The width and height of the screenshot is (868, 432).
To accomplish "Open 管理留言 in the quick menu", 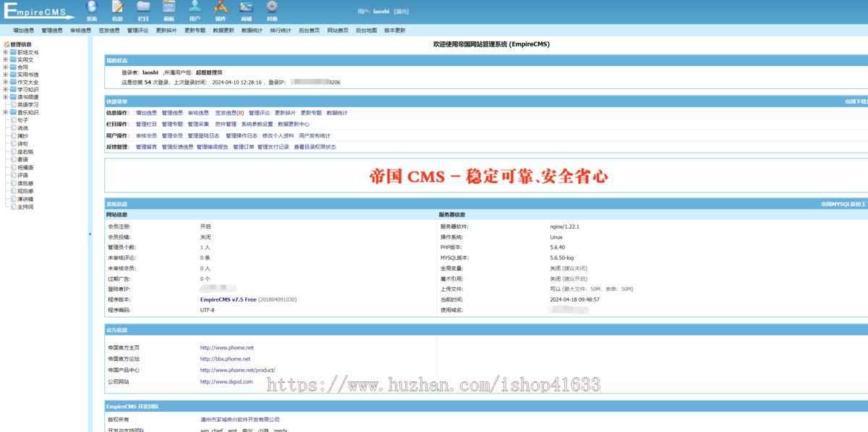I will click(146, 147).
